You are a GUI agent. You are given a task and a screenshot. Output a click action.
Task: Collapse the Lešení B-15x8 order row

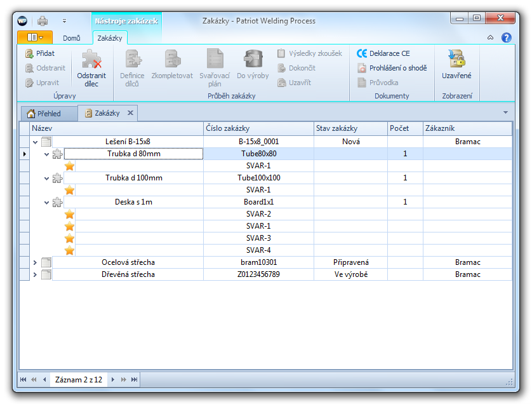(35, 142)
